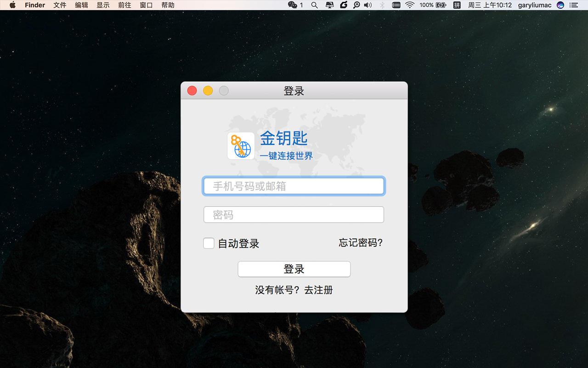Open the Pinyin input method menu
588x368 pixels.
tap(457, 5)
